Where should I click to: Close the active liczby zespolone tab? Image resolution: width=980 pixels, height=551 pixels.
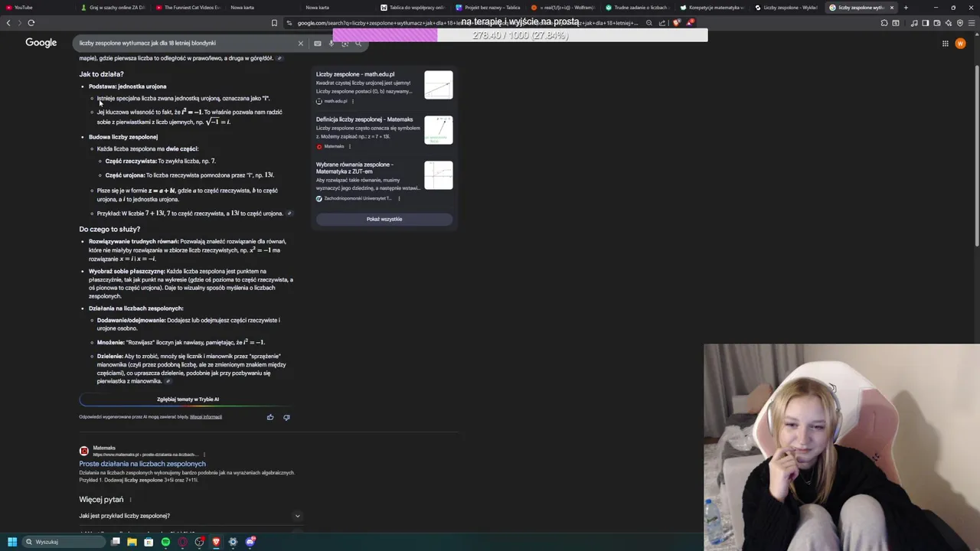click(891, 8)
